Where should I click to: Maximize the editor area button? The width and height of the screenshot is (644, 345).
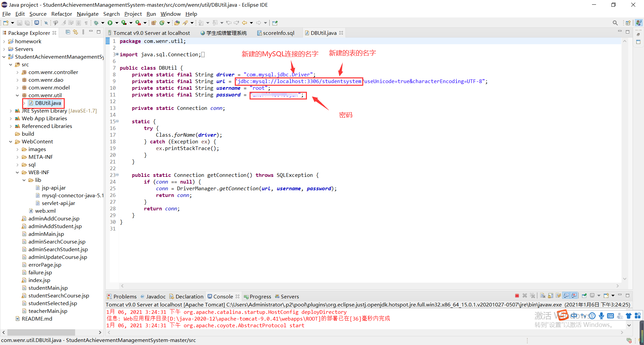click(x=627, y=32)
